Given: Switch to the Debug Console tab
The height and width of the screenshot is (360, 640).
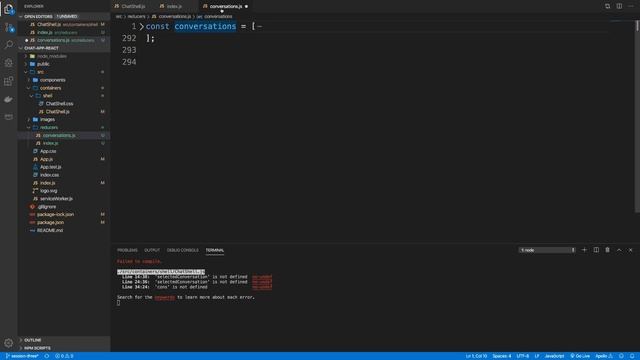Looking at the screenshot, I should click(182, 250).
